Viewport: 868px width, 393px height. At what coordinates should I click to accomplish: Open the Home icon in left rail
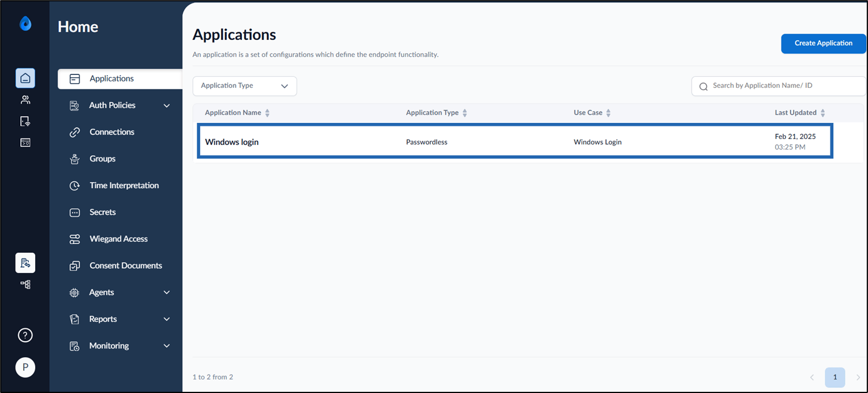tap(25, 78)
